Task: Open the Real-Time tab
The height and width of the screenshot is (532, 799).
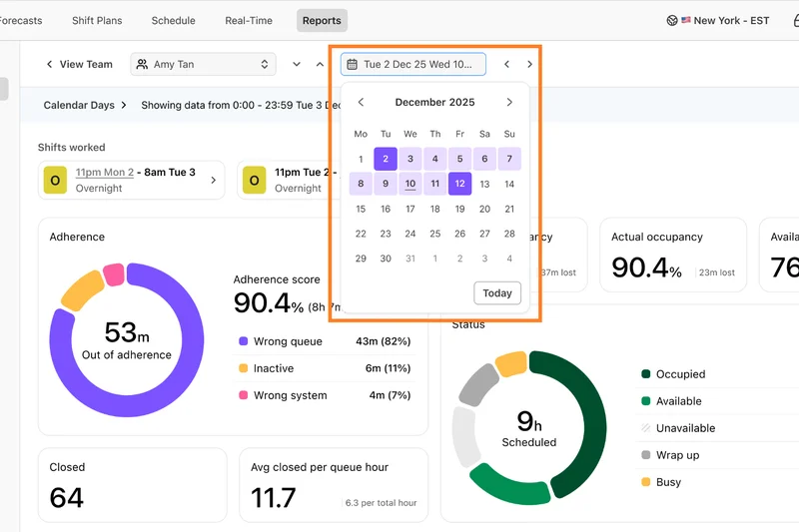Action: [248, 20]
